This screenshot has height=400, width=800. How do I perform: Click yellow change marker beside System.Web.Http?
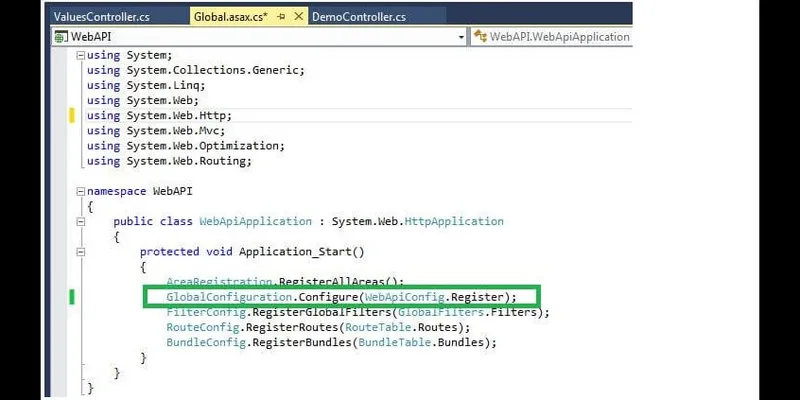coord(72,115)
